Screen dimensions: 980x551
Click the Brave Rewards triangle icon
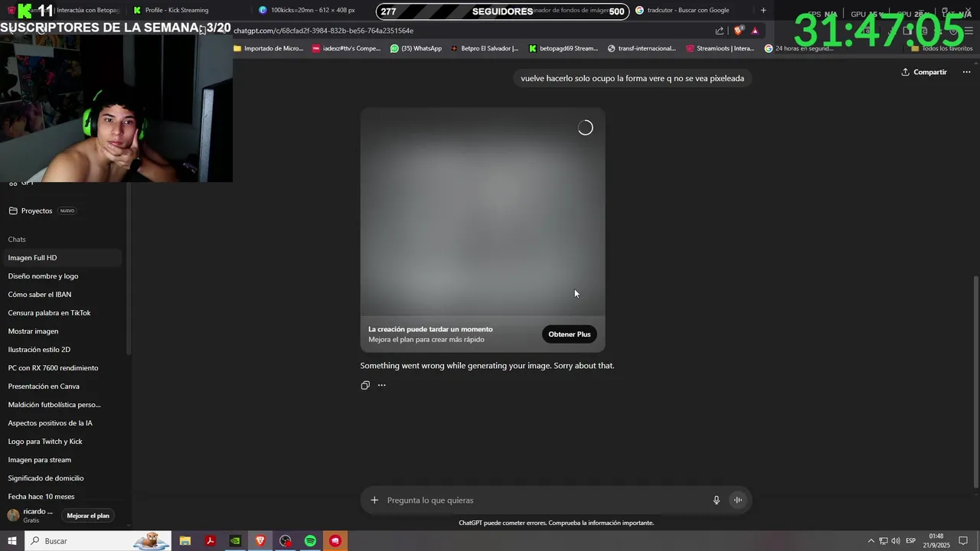pyautogui.click(x=755, y=31)
